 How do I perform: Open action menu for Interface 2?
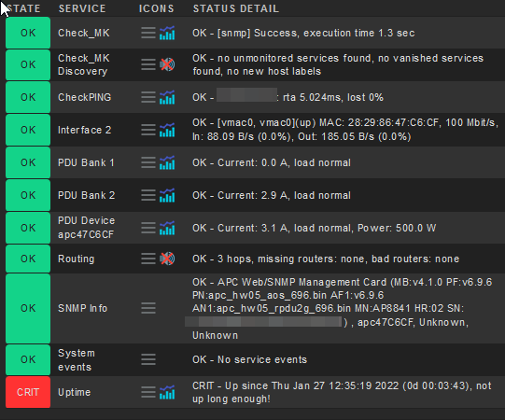pos(148,130)
